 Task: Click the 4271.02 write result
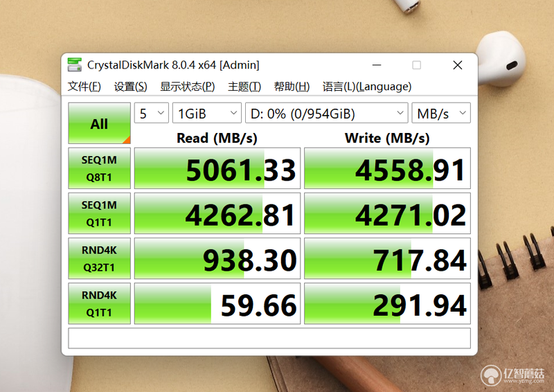[387, 213]
